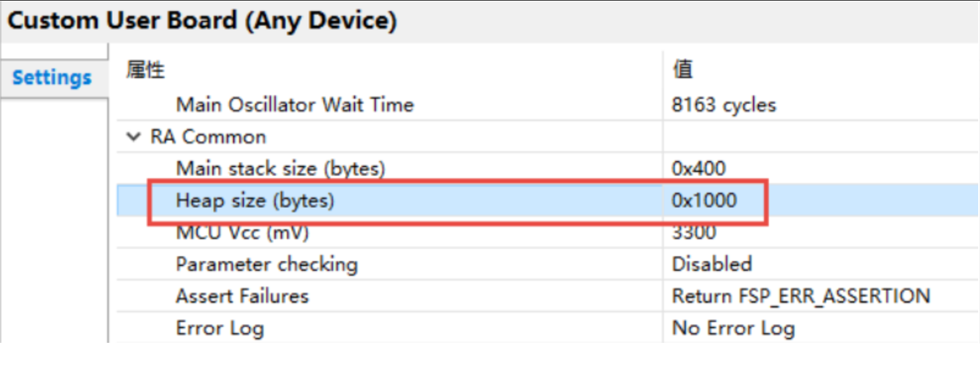This screenshot has height=366, width=980.
Task: Click the 值 value column header
Action: pyautogui.click(x=683, y=69)
